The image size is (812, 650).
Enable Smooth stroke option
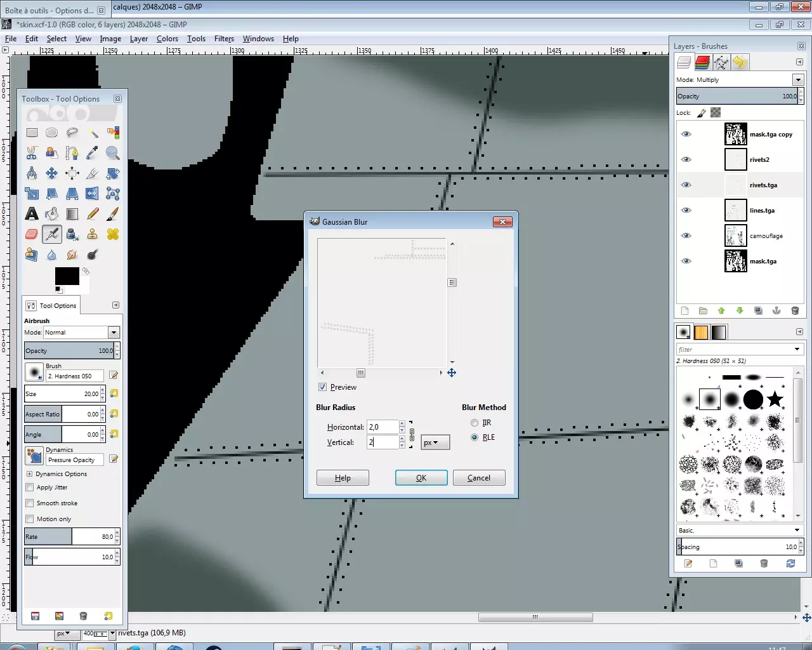click(x=29, y=503)
